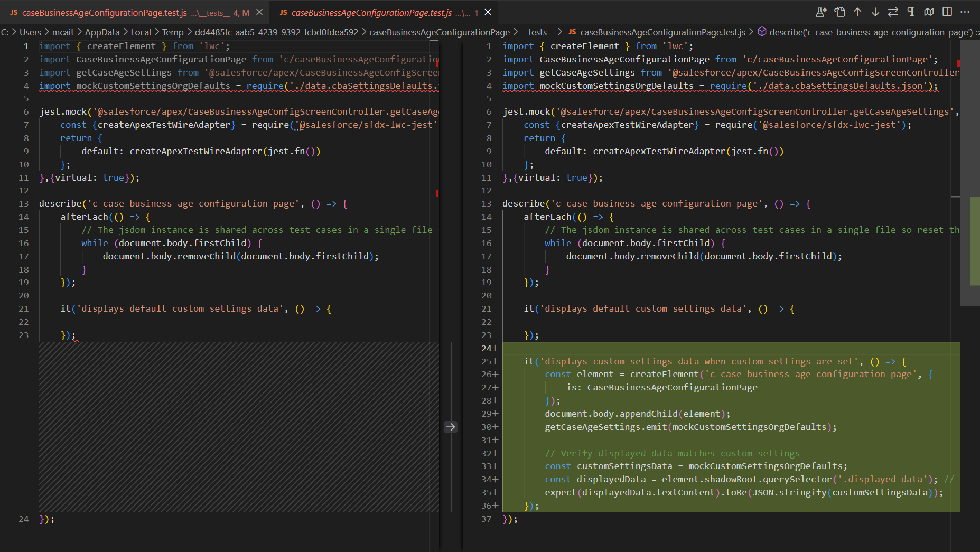Click the JS file icon on second tab
The width and height of the screenshot is (980, 552).
pyautogui.click(x=284, y=13)
